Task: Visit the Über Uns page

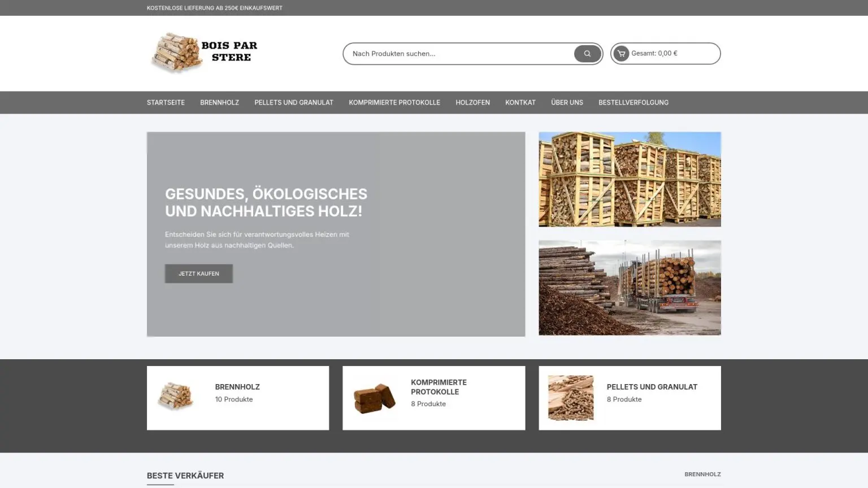Action: point(567,103)
